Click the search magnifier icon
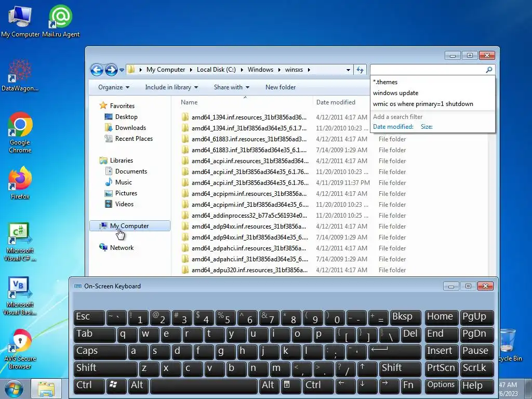Image resolution: width=532 pixels, height=399 pixels. pyautogui.click(x=489, y=70)
